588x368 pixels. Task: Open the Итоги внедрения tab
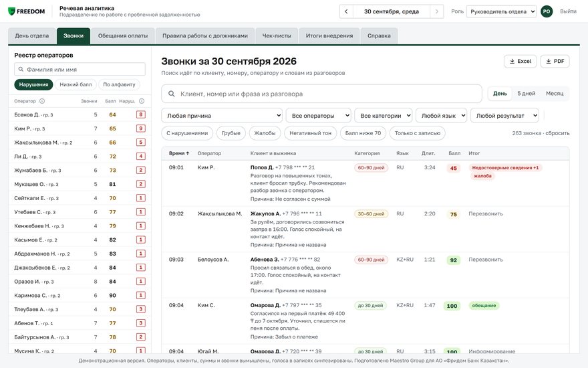[x=329, y=35]
